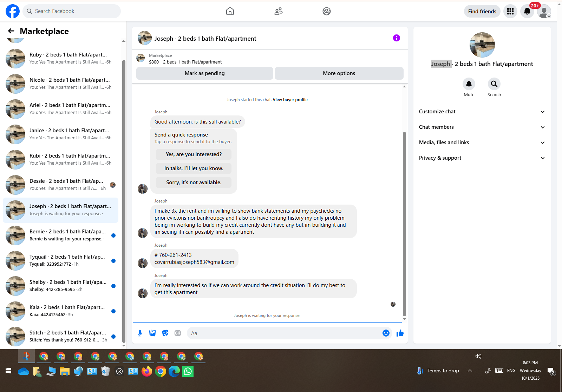Viewport: 562px width, 392px height.
Task: Expand the Privacy & support section
Action: point(482,158)
